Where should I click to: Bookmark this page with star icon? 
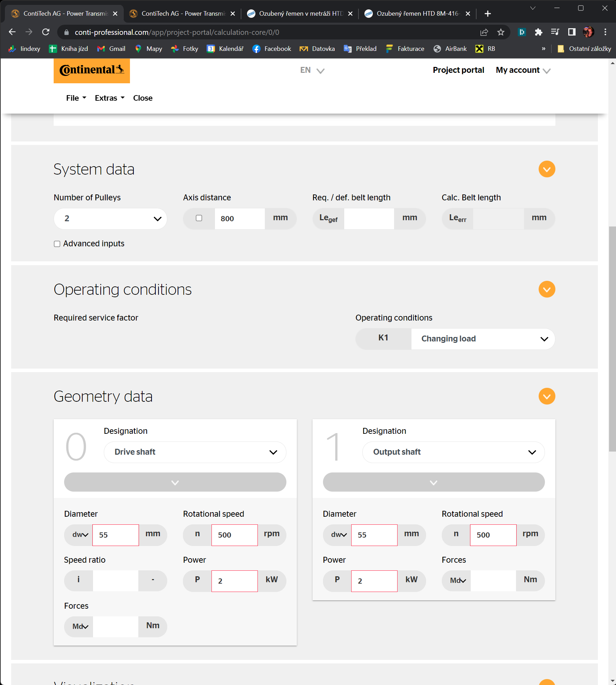(x=501, y=32)
